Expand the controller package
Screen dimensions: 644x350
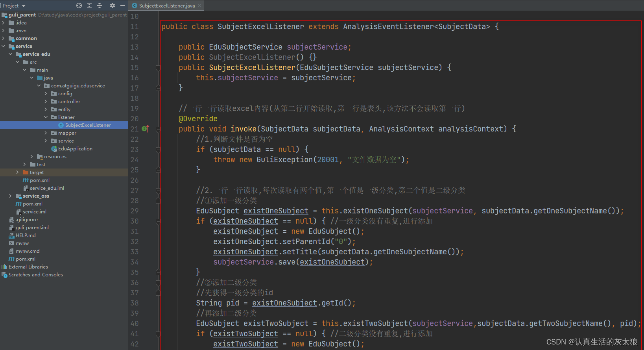point(46,102)
